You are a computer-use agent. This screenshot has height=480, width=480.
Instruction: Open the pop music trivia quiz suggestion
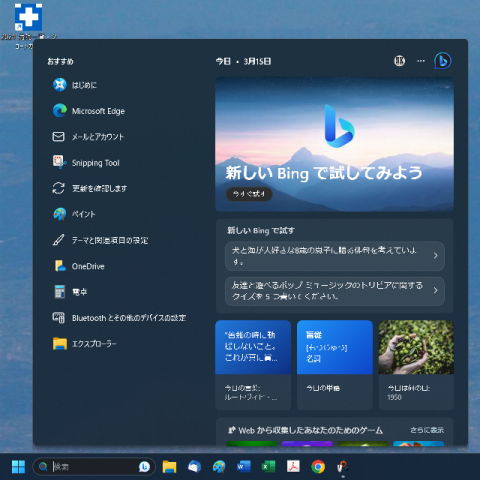point(335,291)
